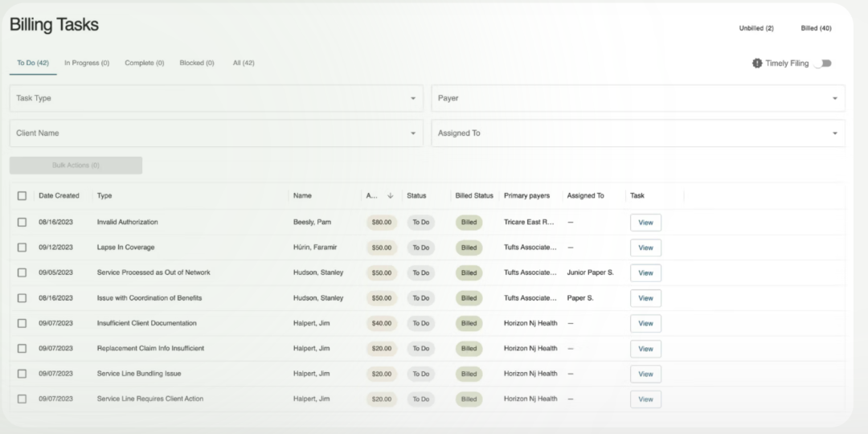The height and width of the screenshot is (434, 868).
Task: Click the $80.00 amount badge
Action: tap(382, 223)
